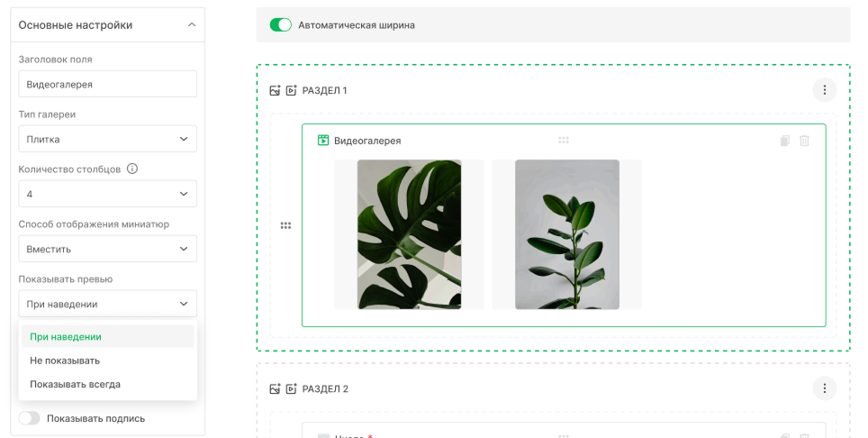Open the three-dot menu of Раздел 2
This screenshot has width=868, height=438.
[824, 388]
